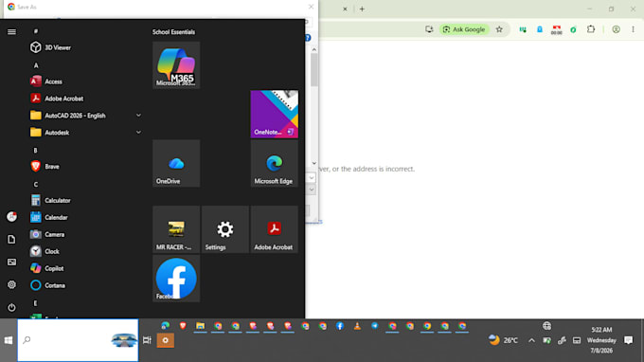This screenshot has height=362, width=644.
Task: Open the OneNote tile
Action: pos(275,115)
